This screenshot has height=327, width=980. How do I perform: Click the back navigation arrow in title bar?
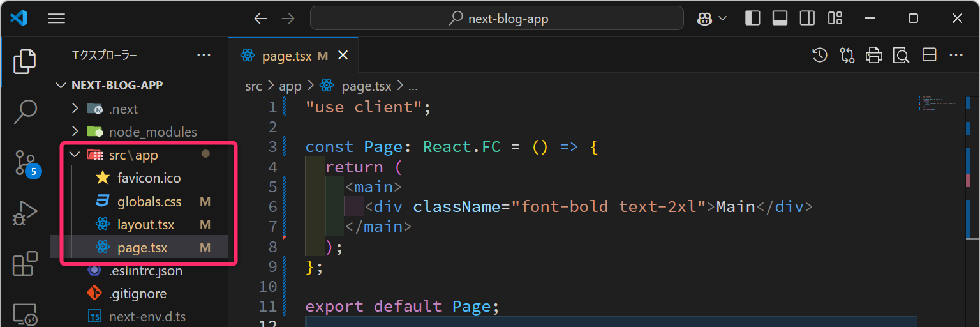pos(260,19)
